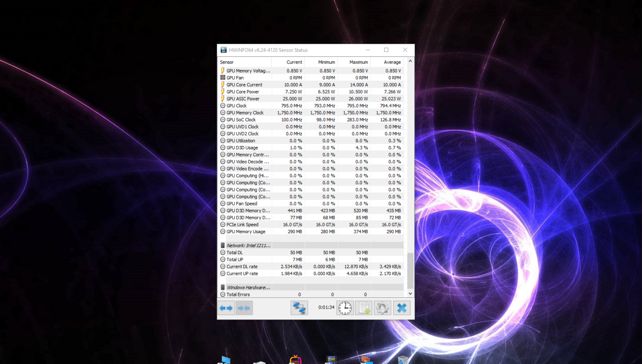Image resolution: width=642 pixels, height=364 pixels.
Task: Click the round icon beside GPU Utilization
Action: (x=223, y=141)
